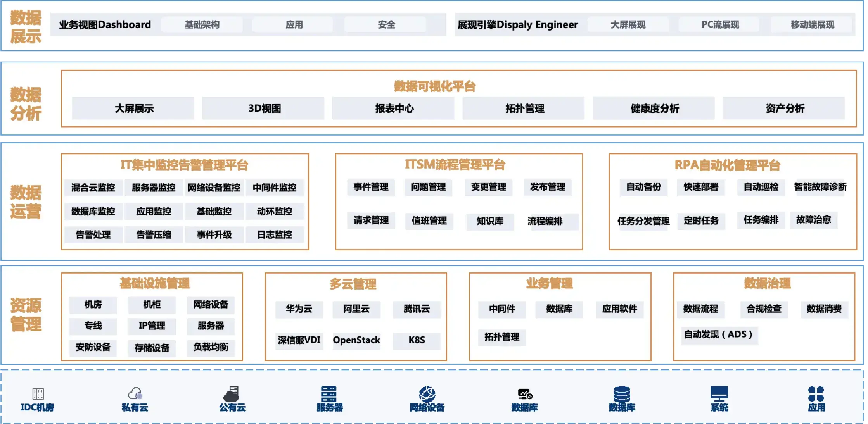The height and width of the screenshot is (424, 868).
Task: Select 智能故障诊断 in the RPA platform
Action: (820, 187)
